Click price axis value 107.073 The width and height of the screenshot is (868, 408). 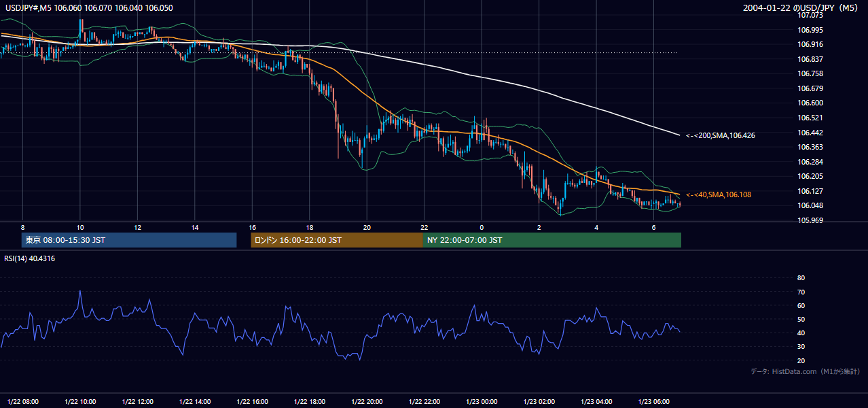tap(810, 15)
